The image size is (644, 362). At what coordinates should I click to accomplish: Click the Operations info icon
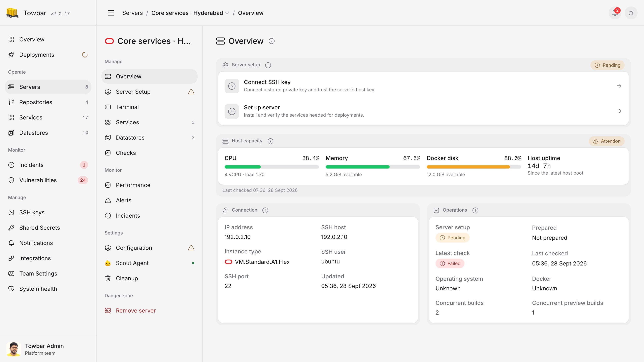(475, 210)
